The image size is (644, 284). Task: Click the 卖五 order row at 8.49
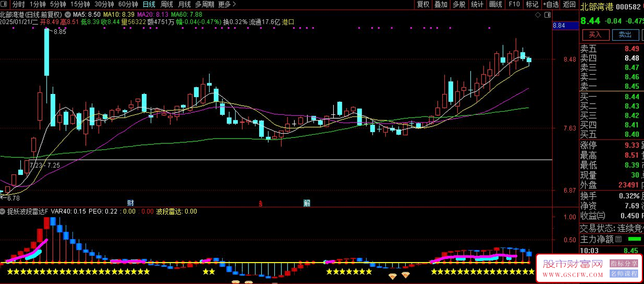point(611,48)
